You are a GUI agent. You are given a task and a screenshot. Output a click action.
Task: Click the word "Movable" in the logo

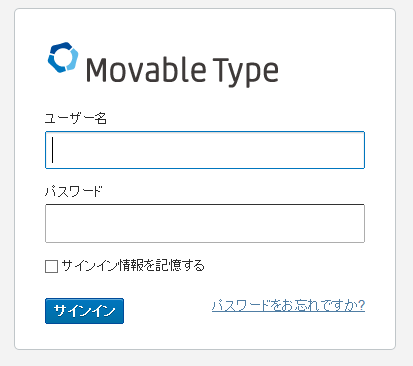(x=146, y=70)
